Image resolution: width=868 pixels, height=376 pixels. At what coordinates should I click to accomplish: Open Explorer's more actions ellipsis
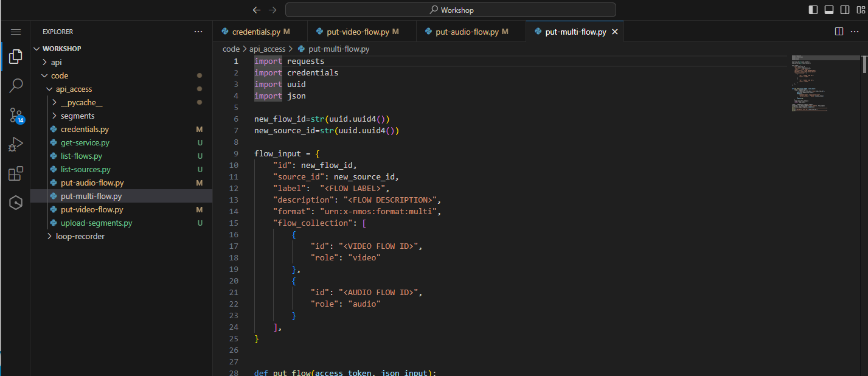coord(198,32)
